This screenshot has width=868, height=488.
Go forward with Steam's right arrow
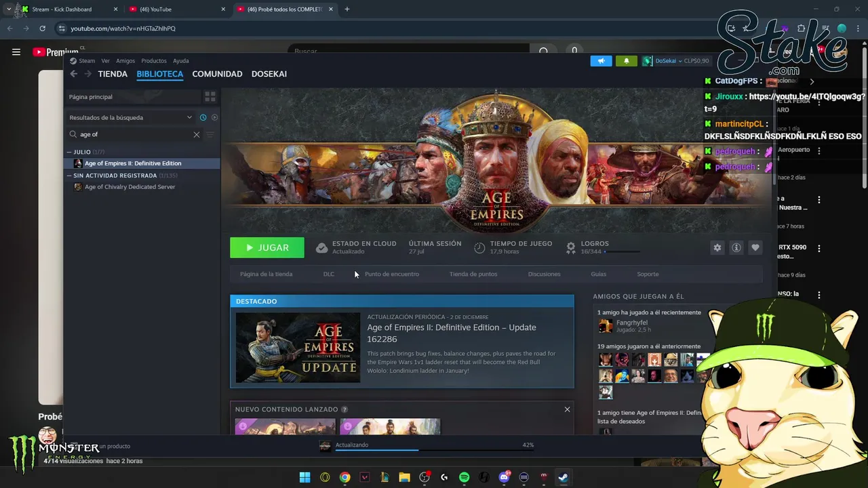[x=87, y=74]
